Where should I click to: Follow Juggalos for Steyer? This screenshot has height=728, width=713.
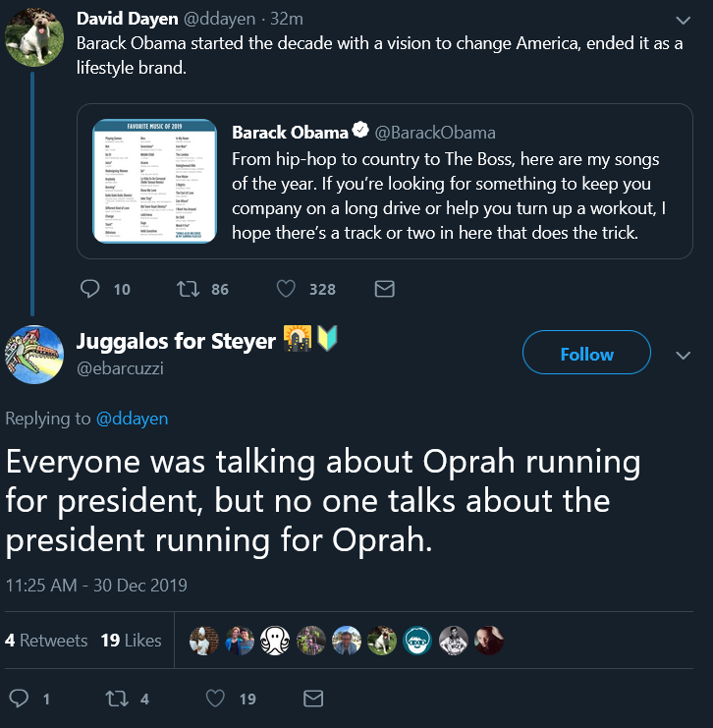[x=586, y=354]
